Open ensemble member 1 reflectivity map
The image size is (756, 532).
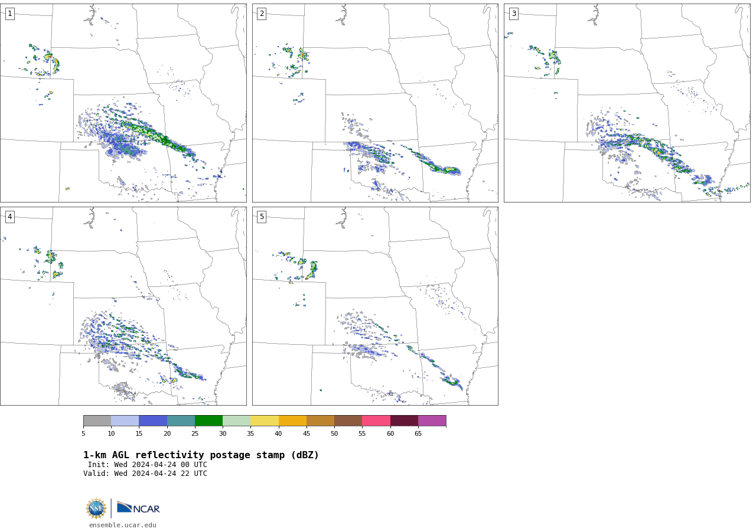coord(123,103)
